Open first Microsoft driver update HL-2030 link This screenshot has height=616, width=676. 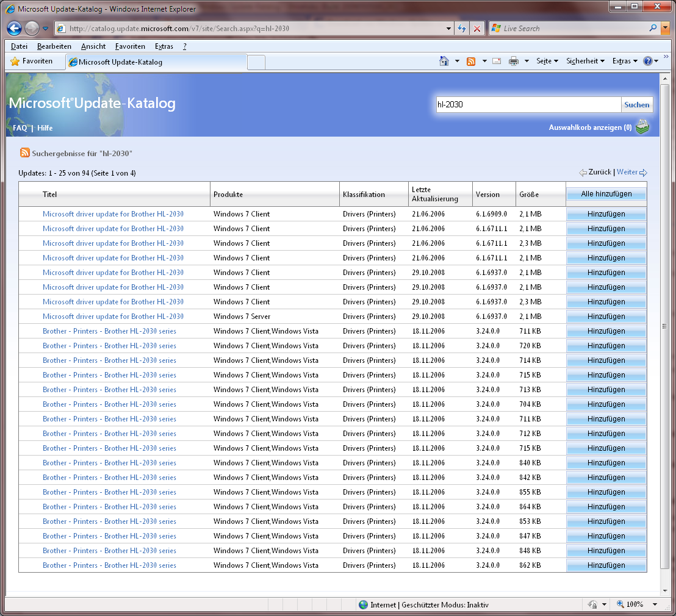(x=113, y=214)
